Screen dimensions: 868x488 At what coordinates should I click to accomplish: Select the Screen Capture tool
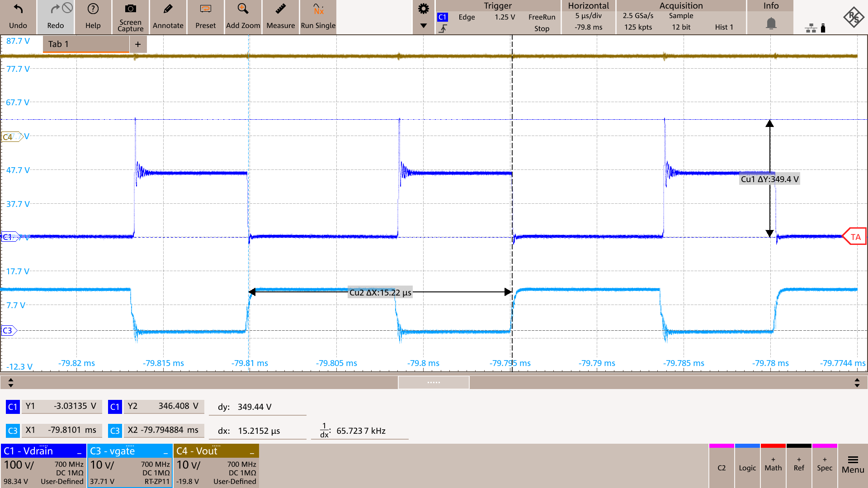(130, 17)
